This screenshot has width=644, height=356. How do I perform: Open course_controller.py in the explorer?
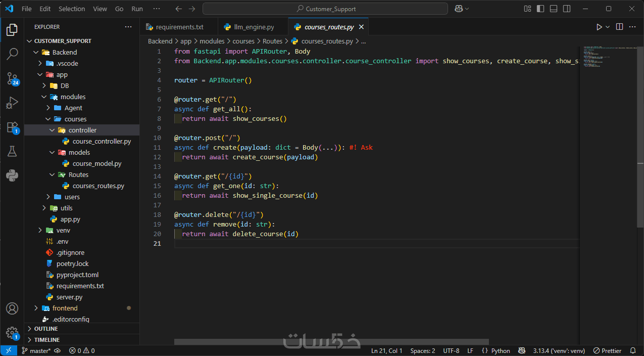[102, 141]
